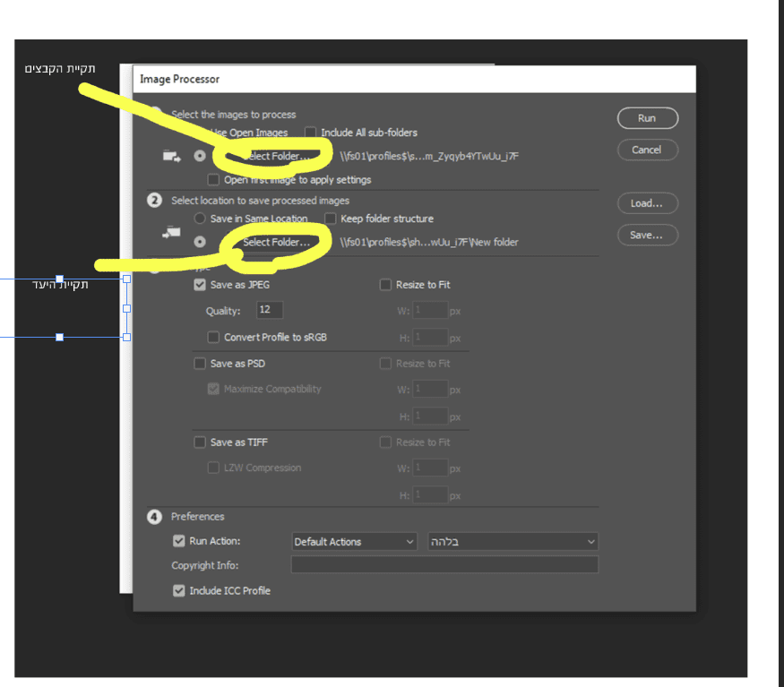The height and width of the screenshot is (687, 784).
Task: Check Save as PSD
Action: (200, 364)
